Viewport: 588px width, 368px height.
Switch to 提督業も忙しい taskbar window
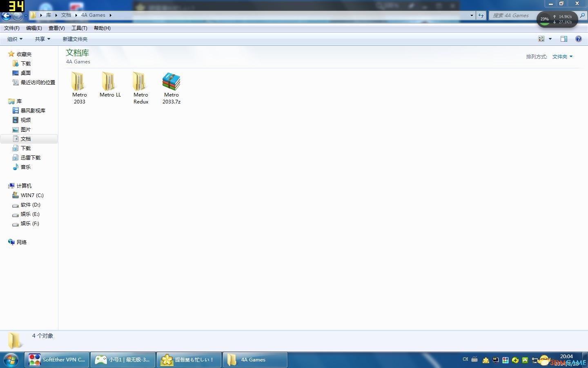coord(189,360)
